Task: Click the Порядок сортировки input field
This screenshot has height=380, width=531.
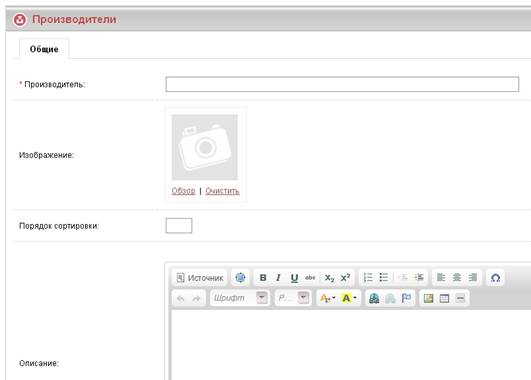Action: [x=179, y=226]
